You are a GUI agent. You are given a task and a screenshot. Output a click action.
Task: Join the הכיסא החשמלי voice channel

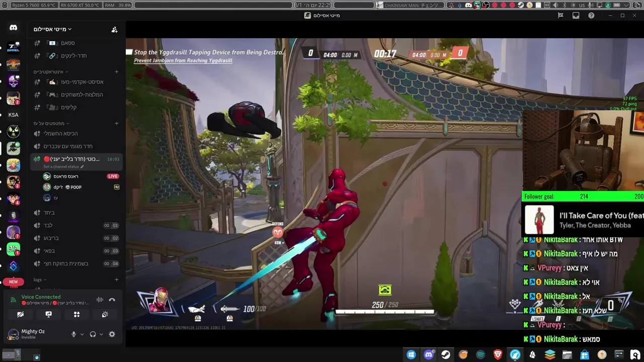pos(75,133)
